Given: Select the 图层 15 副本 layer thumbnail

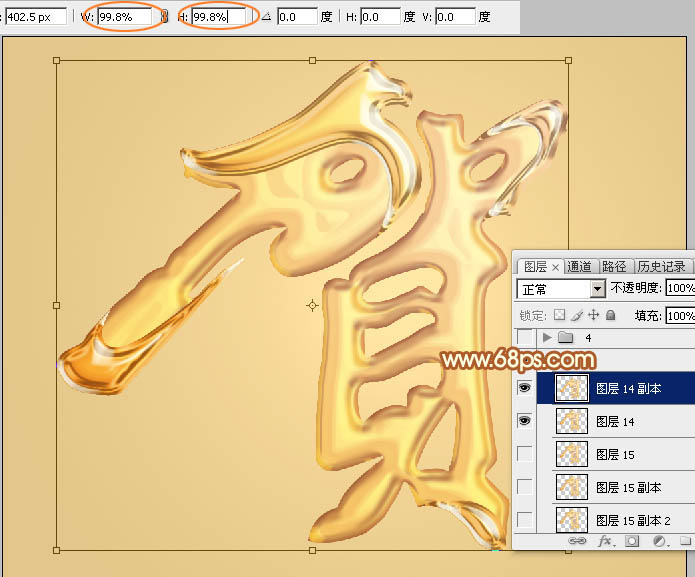Looking at the screenshot, I should click(572, 487).
